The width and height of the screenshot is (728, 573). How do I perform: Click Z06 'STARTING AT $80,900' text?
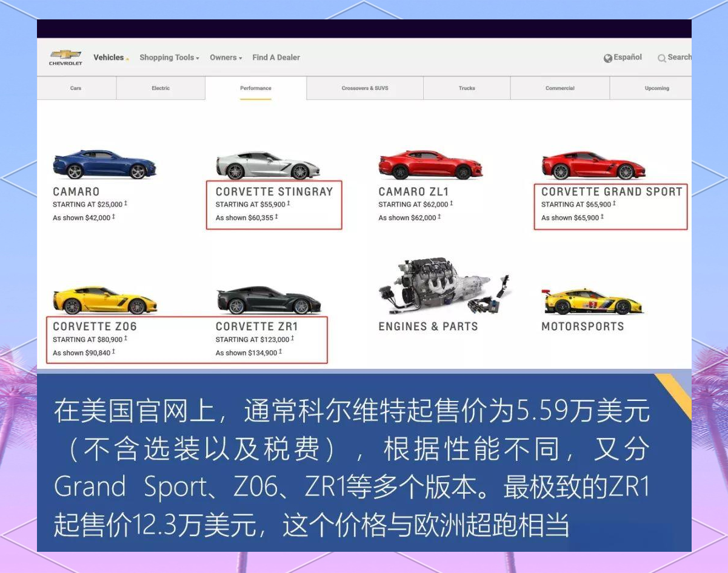tap(90, 340)
